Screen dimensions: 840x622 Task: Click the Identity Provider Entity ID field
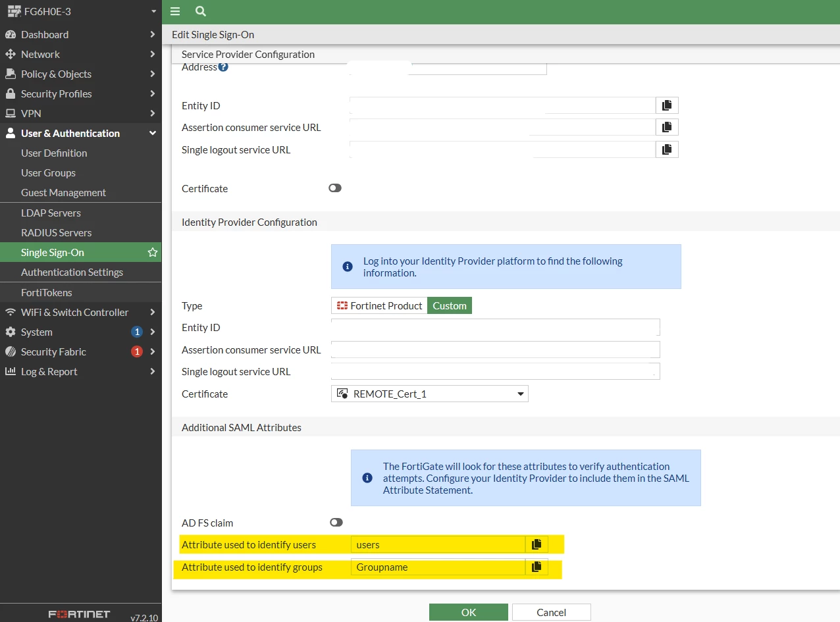point(496,327)
